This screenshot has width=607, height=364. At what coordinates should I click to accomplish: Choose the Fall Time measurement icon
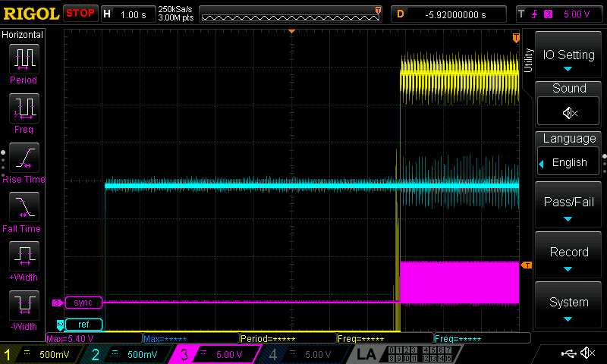(x=23, y=207)
